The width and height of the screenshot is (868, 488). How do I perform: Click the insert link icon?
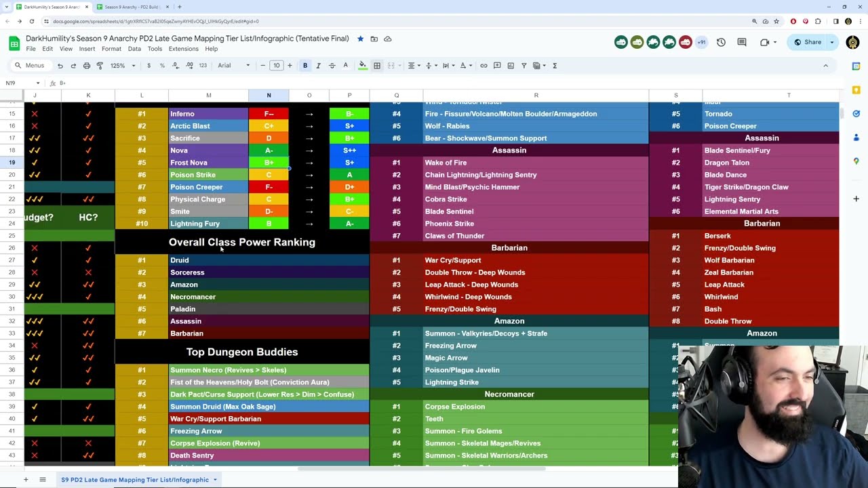pos(484,66)
